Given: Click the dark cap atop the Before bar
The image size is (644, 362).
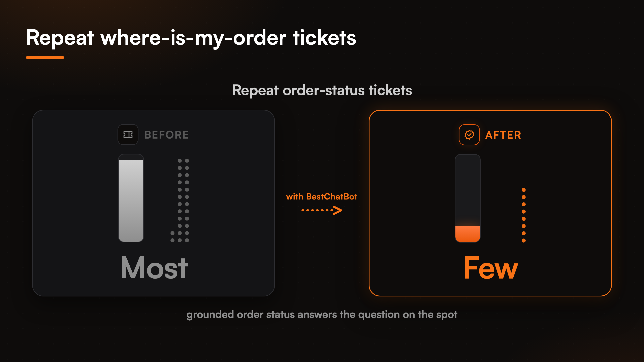Looking at the screenshot, I should pos(131,157).
